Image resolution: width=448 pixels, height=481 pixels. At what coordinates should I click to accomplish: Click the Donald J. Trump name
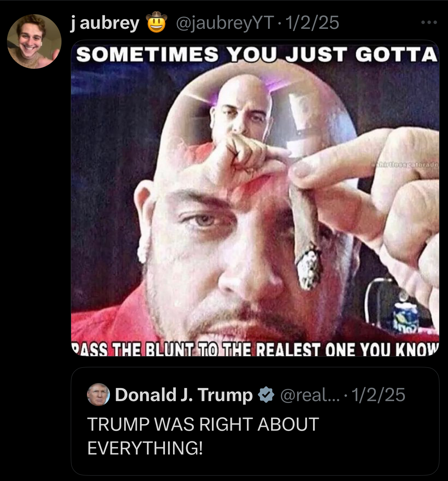183,395
